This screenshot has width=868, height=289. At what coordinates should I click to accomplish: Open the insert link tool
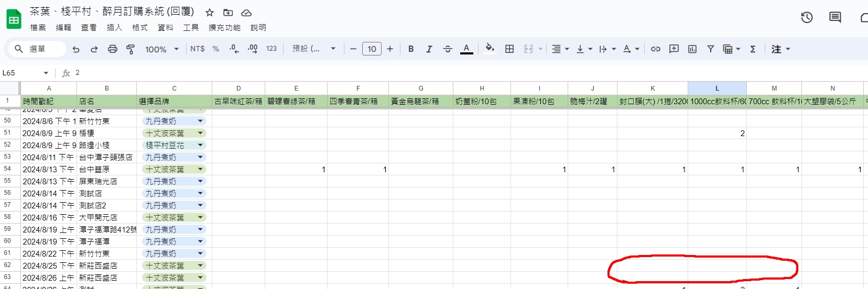click(655, 49)
